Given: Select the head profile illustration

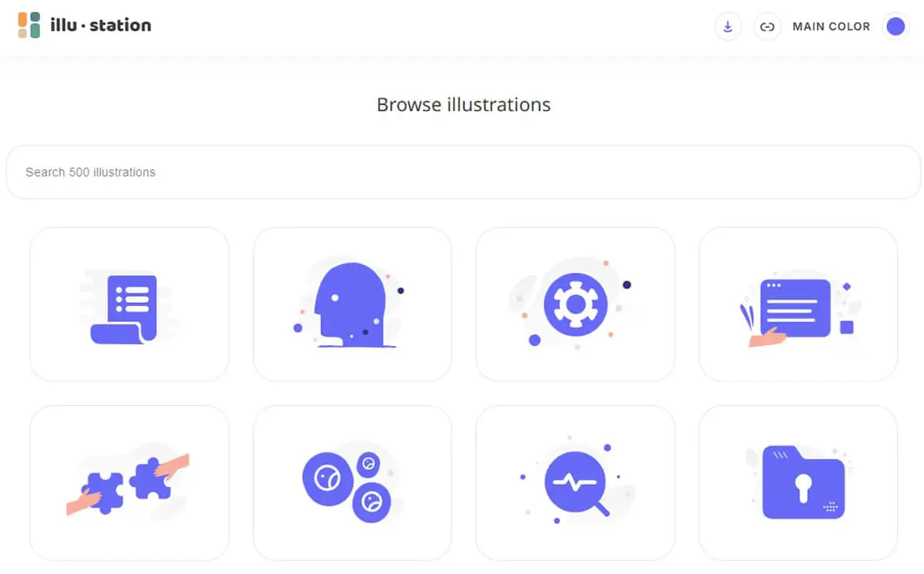Looking at the screenshot, I should coord(352,304).
